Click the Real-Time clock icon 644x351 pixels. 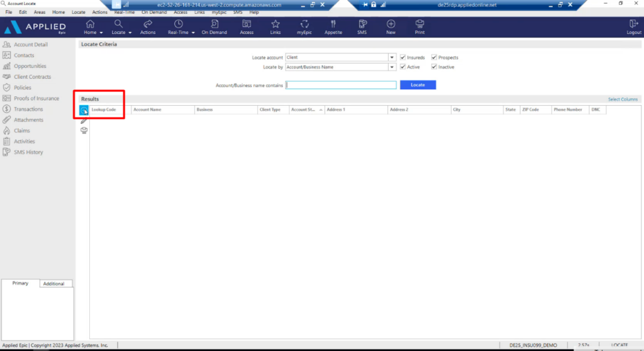[x=178, y=24]
